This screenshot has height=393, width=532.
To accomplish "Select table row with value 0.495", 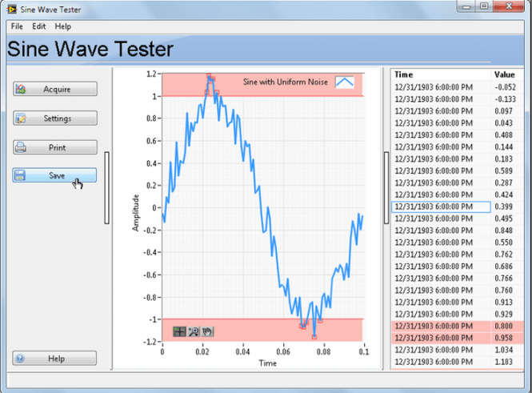I will 458,219.
